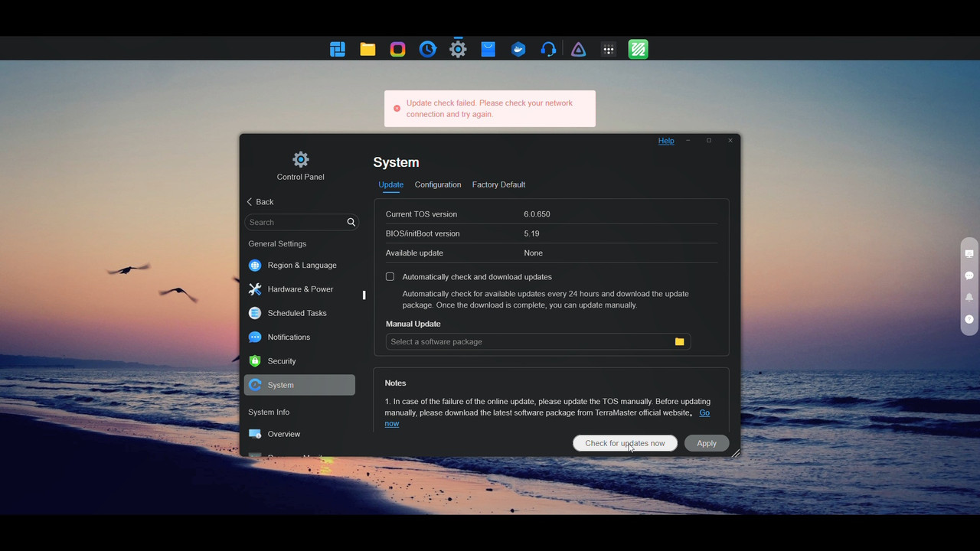Click the search magnifier icon in sidebar
The height and width of the screenshot is (551, 980).
point(351,222)
